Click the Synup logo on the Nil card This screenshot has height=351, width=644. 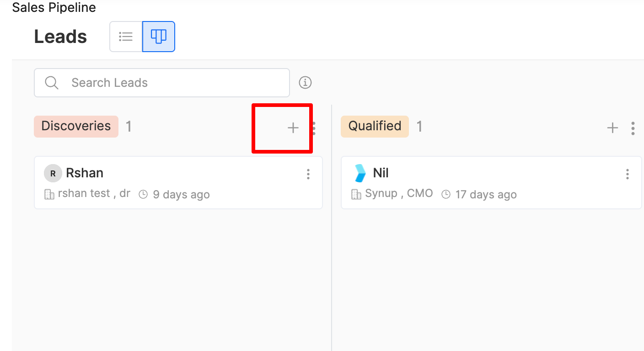click(x=360, y=173)
